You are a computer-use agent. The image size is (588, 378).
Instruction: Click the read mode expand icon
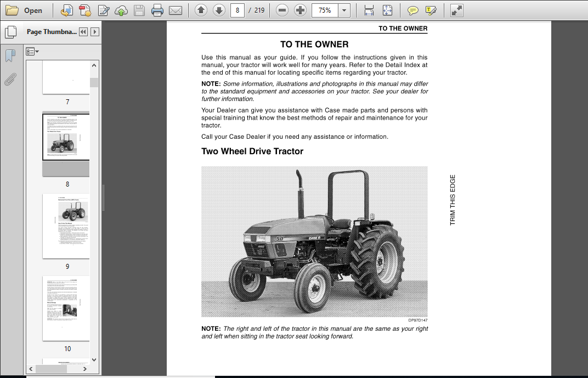click(456, 10)
